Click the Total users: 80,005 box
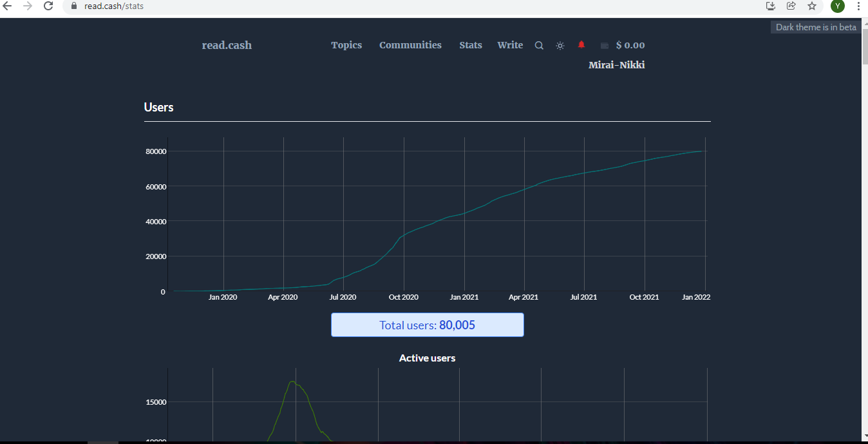Screen dimensions: 868x444 (428, 325)
